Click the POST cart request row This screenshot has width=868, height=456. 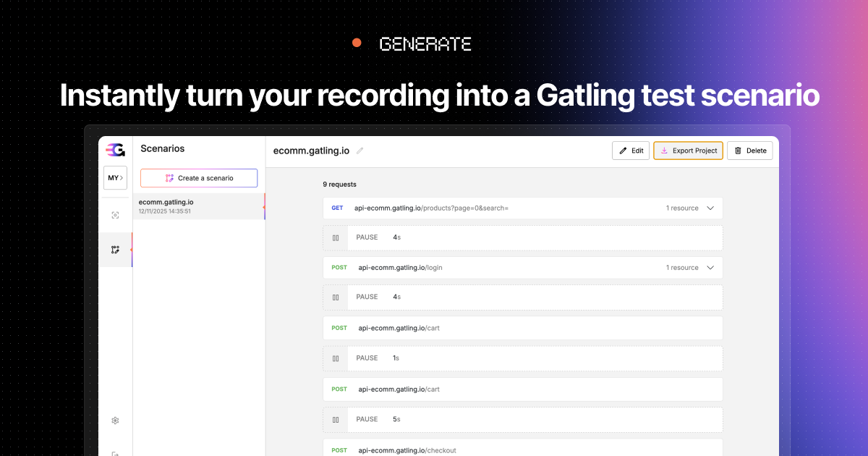(522, 327)
